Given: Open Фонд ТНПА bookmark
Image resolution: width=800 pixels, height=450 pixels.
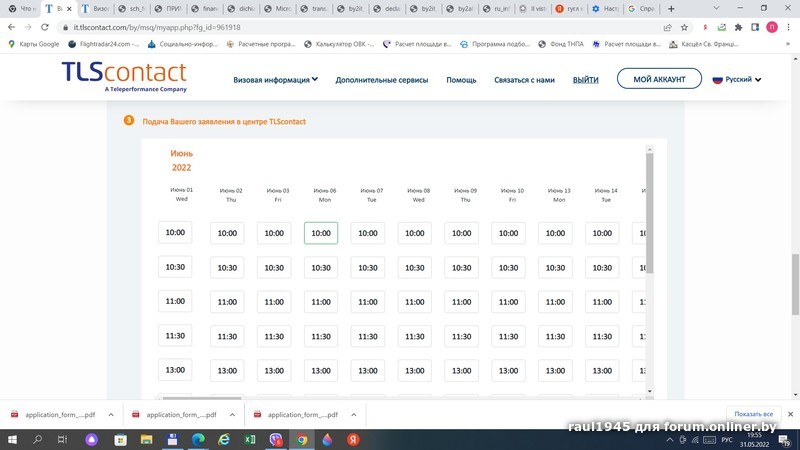Looking at the screenshot, I should tap(561, 44).
